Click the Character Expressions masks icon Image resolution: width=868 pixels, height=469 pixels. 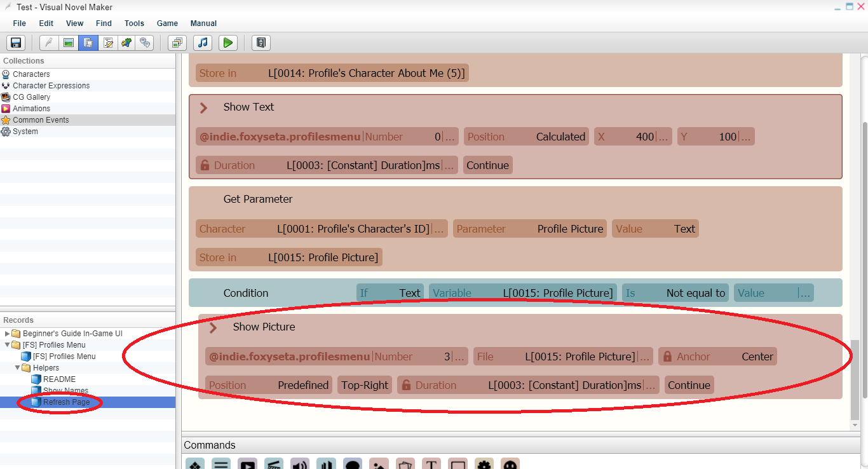point(6,86)
